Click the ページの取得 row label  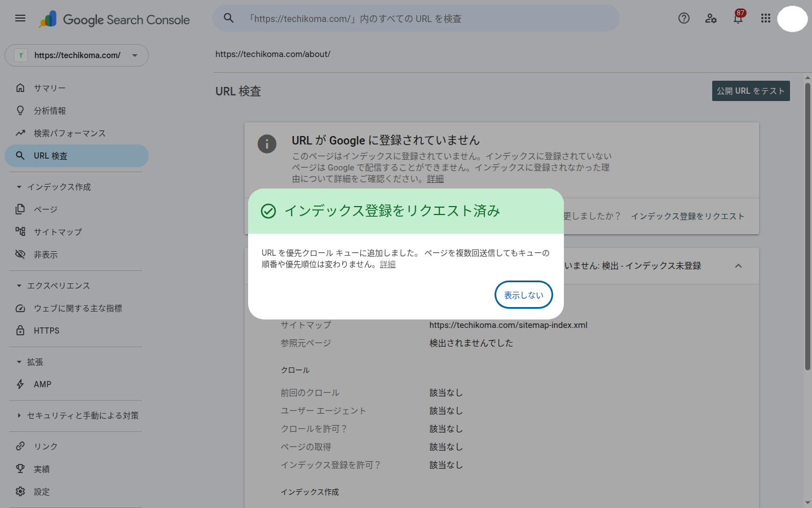point(306,447)
